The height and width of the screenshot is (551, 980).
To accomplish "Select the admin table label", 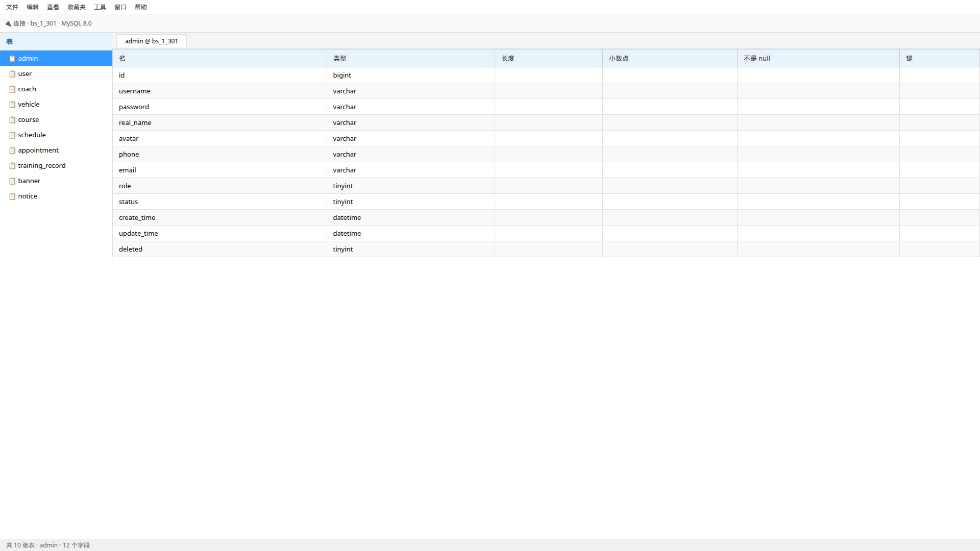I will pos(28,59).
